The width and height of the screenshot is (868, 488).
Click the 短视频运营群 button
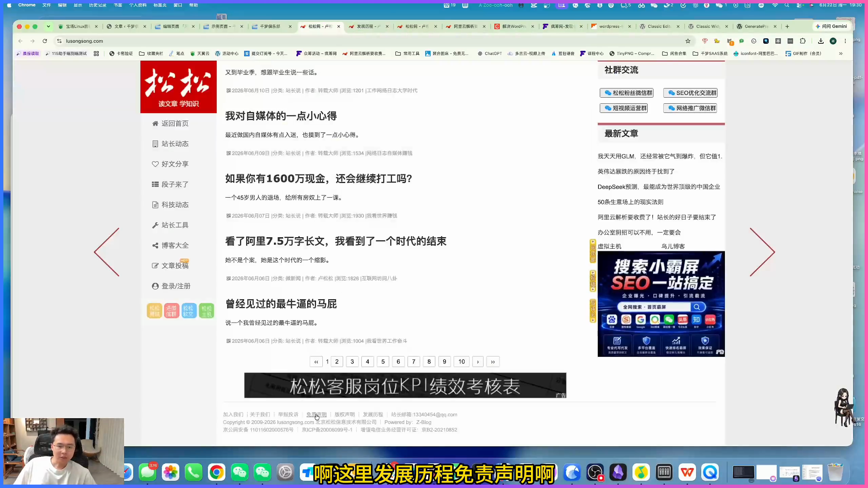point(624,108)
